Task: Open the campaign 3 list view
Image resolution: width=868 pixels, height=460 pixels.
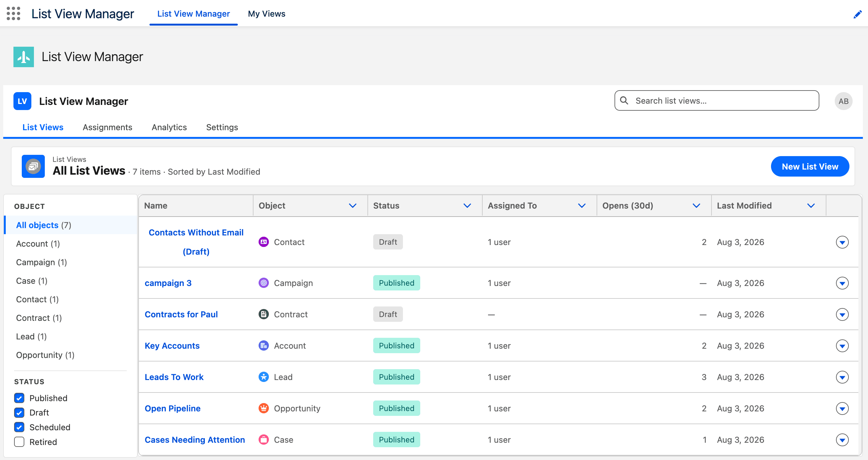Action: [x=168, y=283]
